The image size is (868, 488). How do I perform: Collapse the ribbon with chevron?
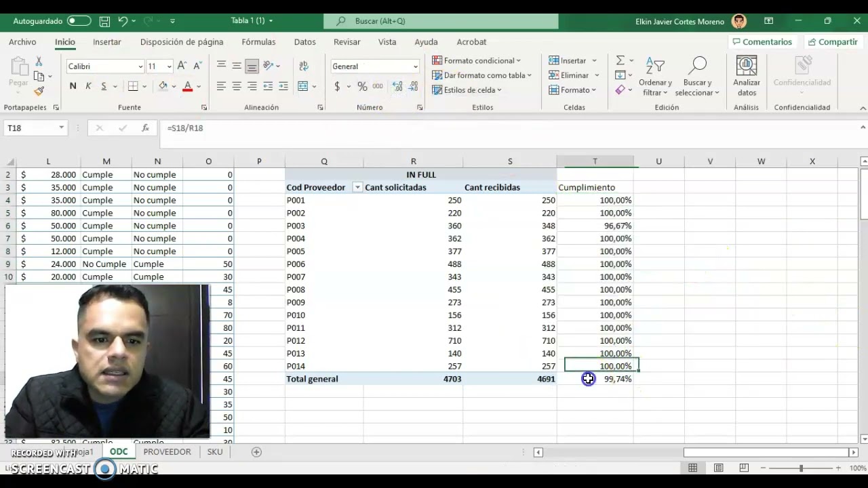tap(863, 108)
